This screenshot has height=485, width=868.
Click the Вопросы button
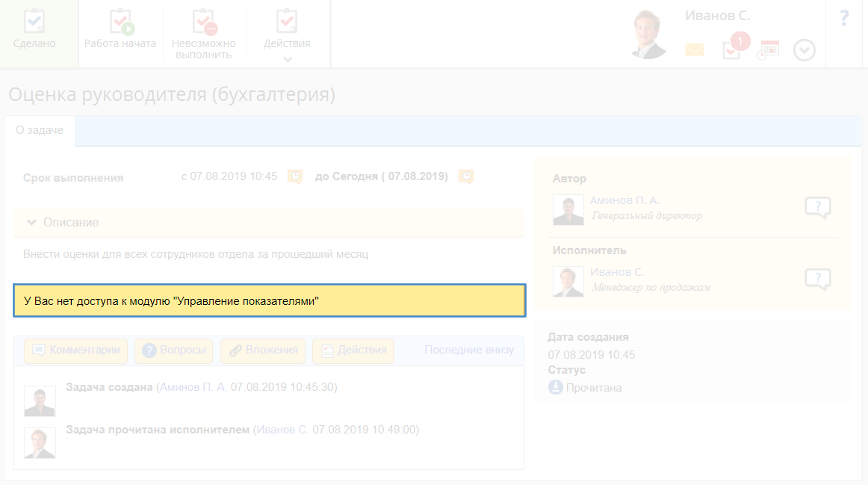coord(174,350)
